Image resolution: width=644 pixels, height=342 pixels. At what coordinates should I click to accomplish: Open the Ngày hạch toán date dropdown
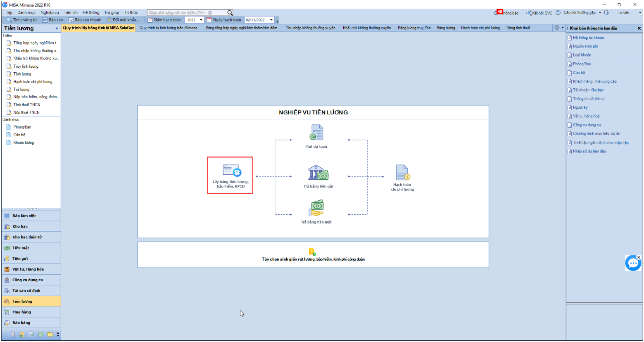pos(271,20)
